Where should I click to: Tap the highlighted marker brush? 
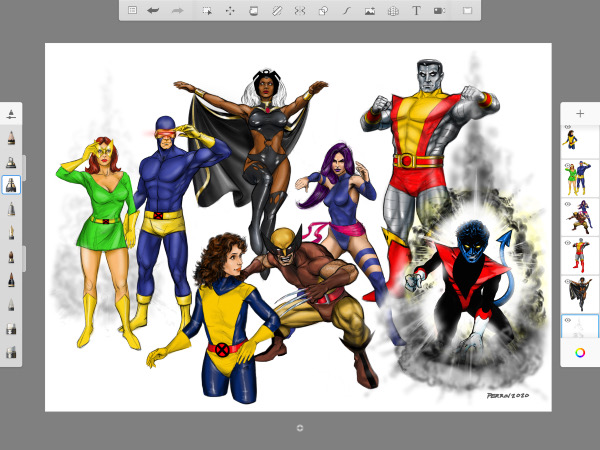click(x=11, y=185)
